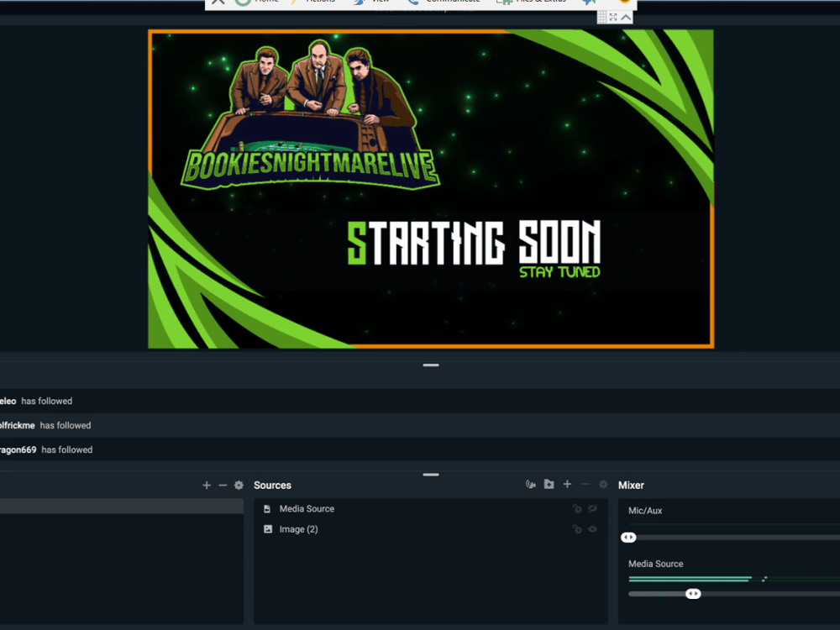Lock the Image (2) source item

click(x=577, y=529)
